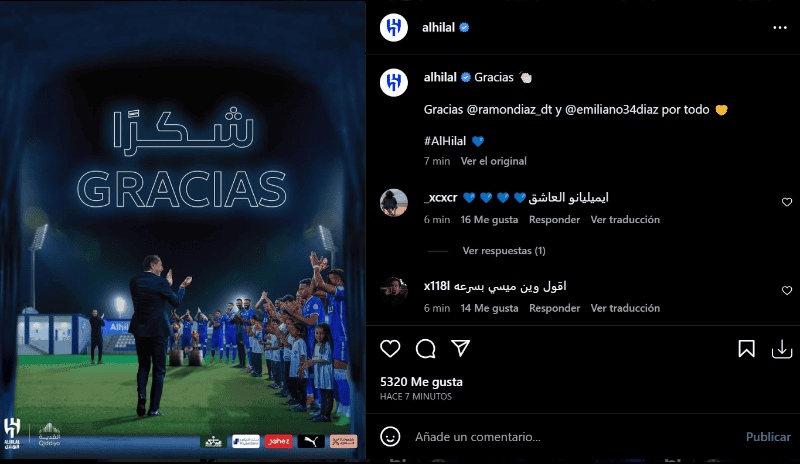Open the three-dot more options menu
Image resolution: width=800 pixels, height=464 pixels.
click(x=780, y=28)
